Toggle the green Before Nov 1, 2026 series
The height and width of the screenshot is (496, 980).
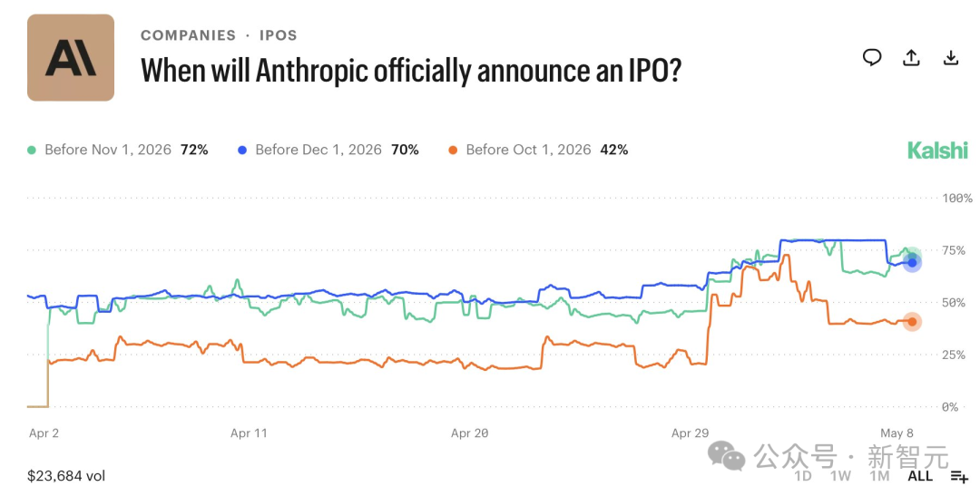(117, 150)
